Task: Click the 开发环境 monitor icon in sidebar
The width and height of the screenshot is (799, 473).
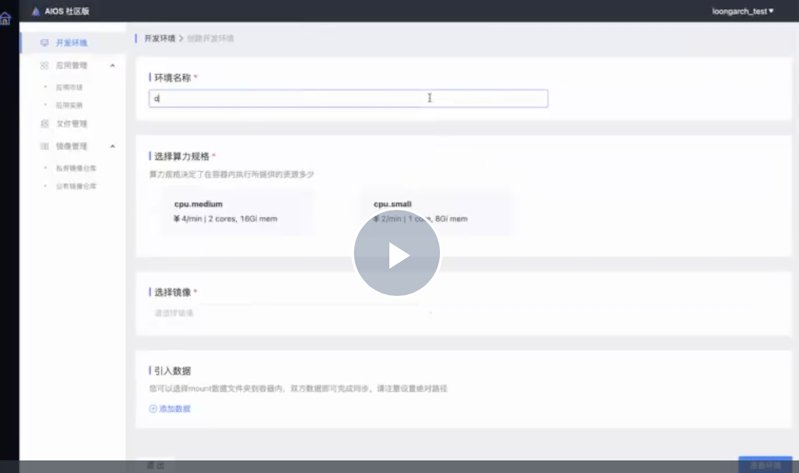Action: tap(44, 43)
